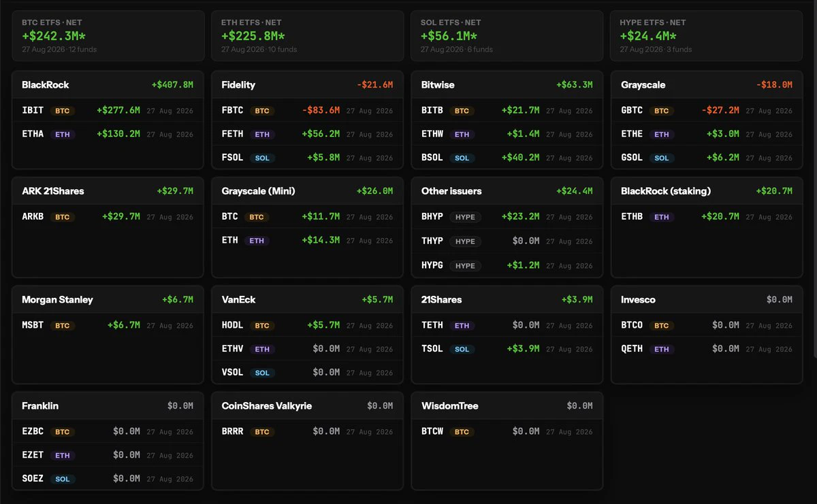Open the Morgan Stanley card heading

point(57,300)
